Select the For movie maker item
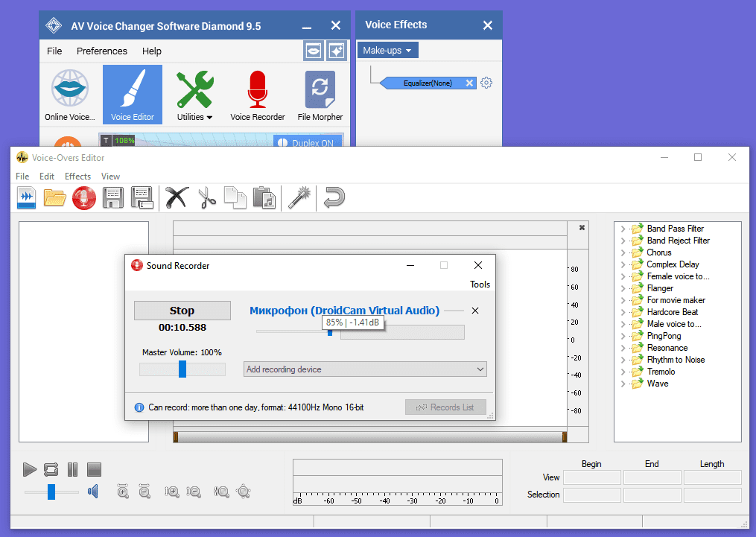The image size is (756, 537). 676,300
